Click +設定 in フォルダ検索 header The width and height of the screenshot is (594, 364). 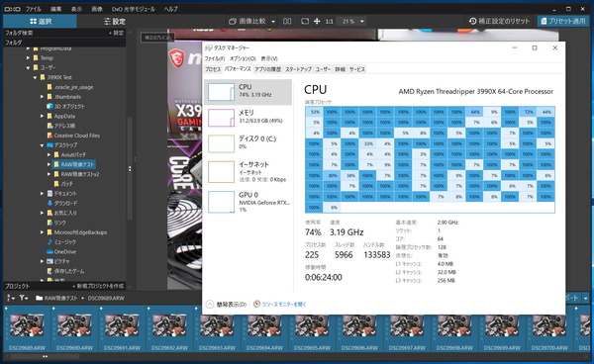pyautogui.click(x=116, y=33)
